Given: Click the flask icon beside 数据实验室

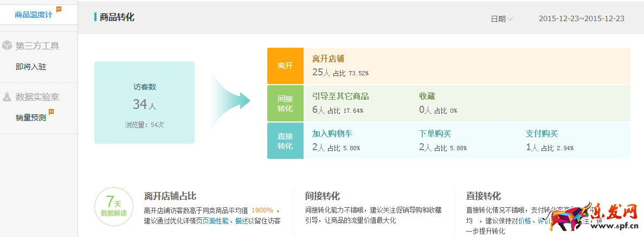Looking at the screenshot, I should (7, 97).
